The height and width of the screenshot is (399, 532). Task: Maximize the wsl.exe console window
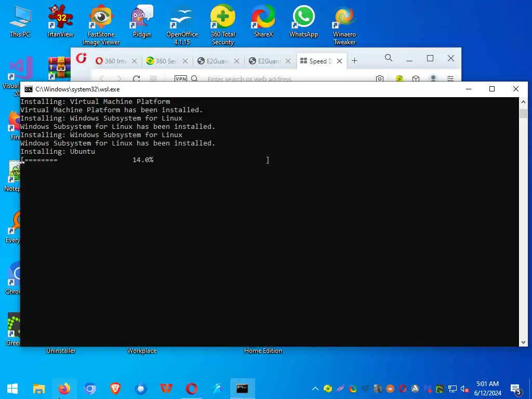492,89
